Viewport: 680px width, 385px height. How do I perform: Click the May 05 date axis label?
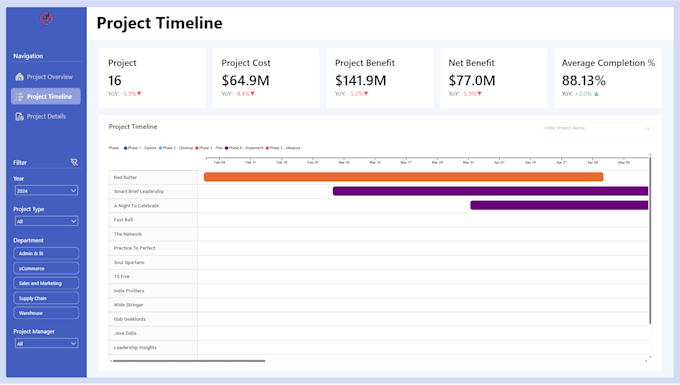(x=624, y=163)
